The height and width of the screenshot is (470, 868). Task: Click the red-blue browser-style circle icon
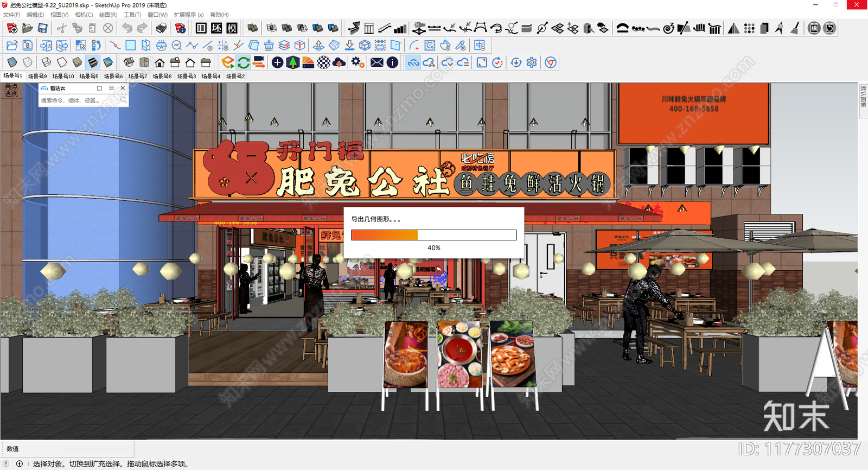pos(551,62)
